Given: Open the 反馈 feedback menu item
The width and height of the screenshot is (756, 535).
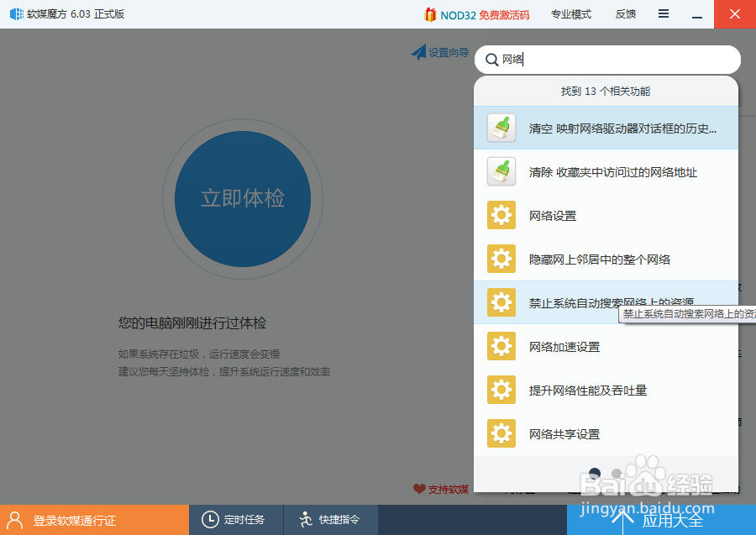Looking at the screenshot, I should (625, 13).
